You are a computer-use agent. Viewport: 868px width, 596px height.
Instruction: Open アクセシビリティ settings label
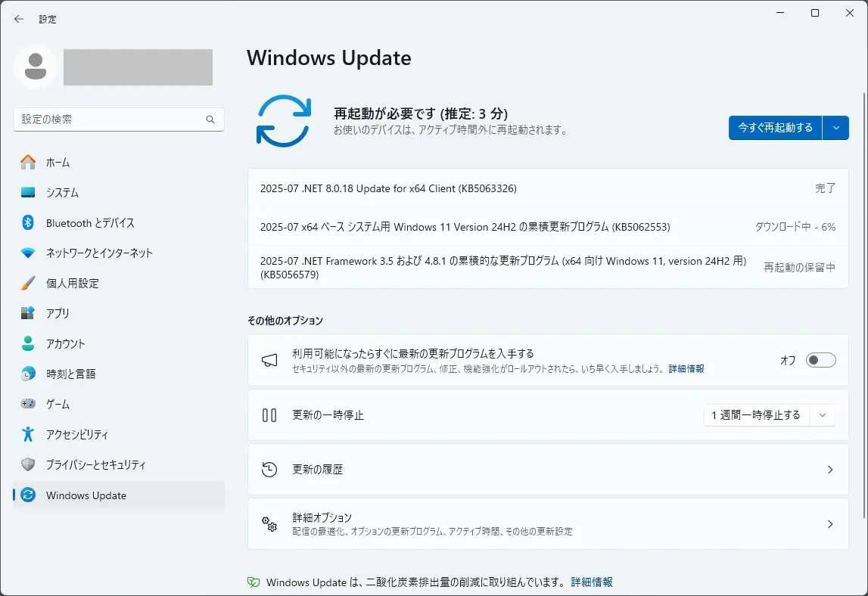[x=77, y=434]
